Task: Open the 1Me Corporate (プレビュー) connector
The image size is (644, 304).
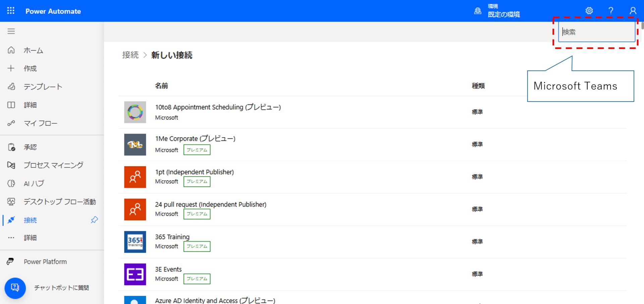Action: (195, 139)
